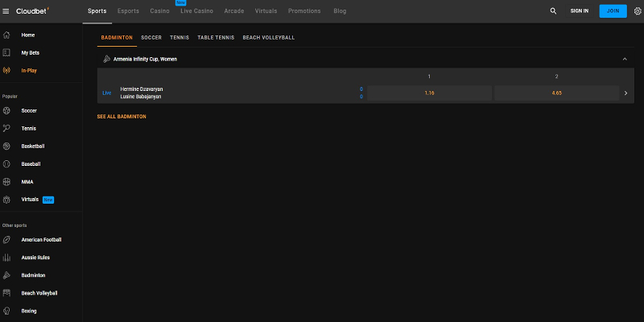The height and width of the screenshot is (322, 644).
Task: Select the In-Play live icon
Action: [7, 71]
